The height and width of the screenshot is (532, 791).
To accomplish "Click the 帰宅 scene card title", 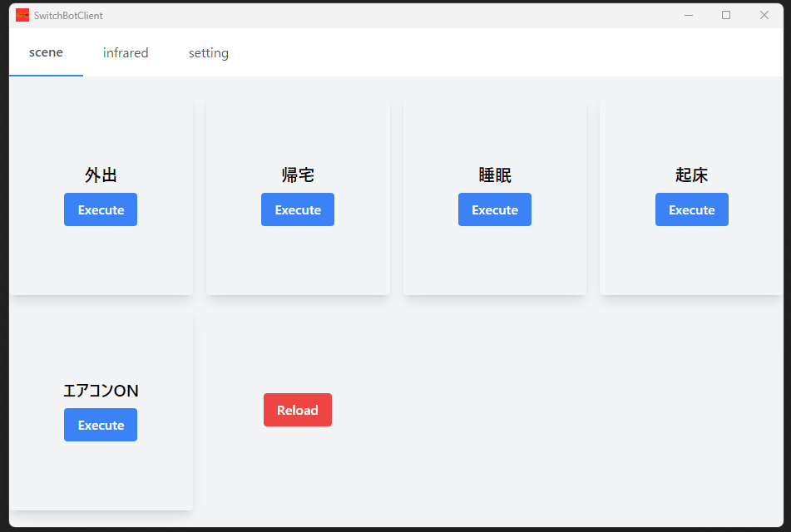I will (297, 175).
